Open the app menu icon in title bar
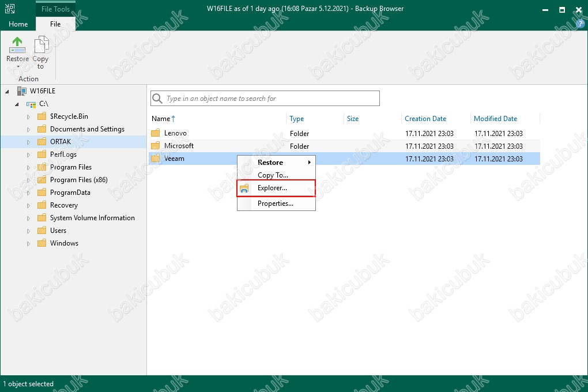Screen dimensions: 588x392 tap(9, 9)
